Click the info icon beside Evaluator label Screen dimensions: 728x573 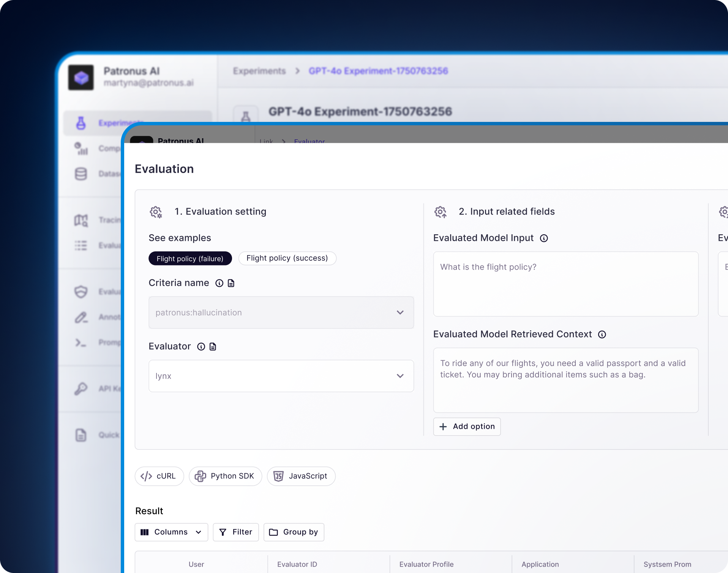pyautogui.click(x=201, y=347)
